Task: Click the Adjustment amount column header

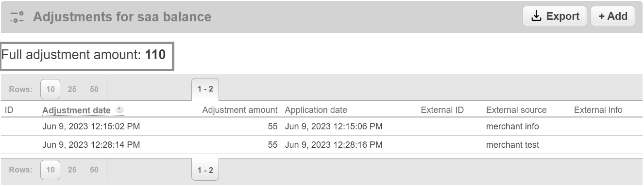Action: point(240,110)
